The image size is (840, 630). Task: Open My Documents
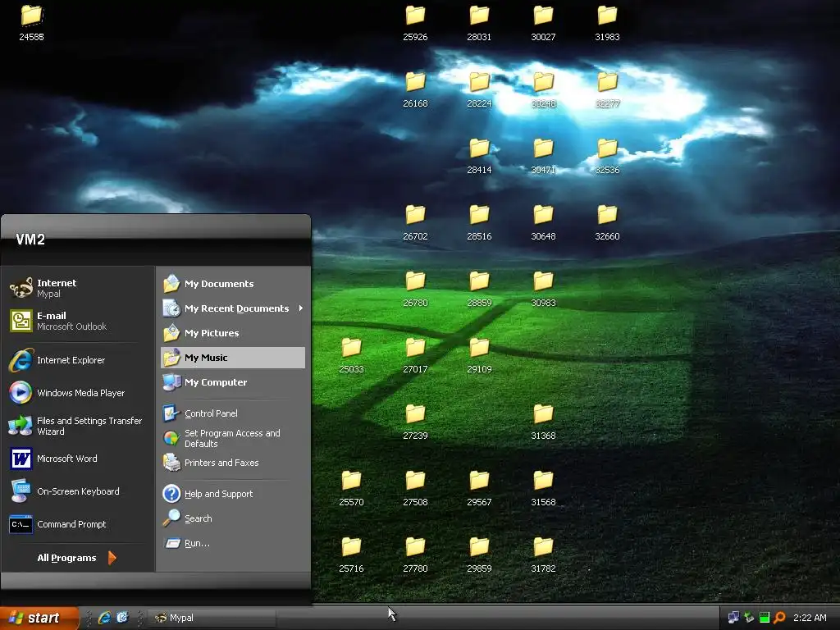point(232,284)
